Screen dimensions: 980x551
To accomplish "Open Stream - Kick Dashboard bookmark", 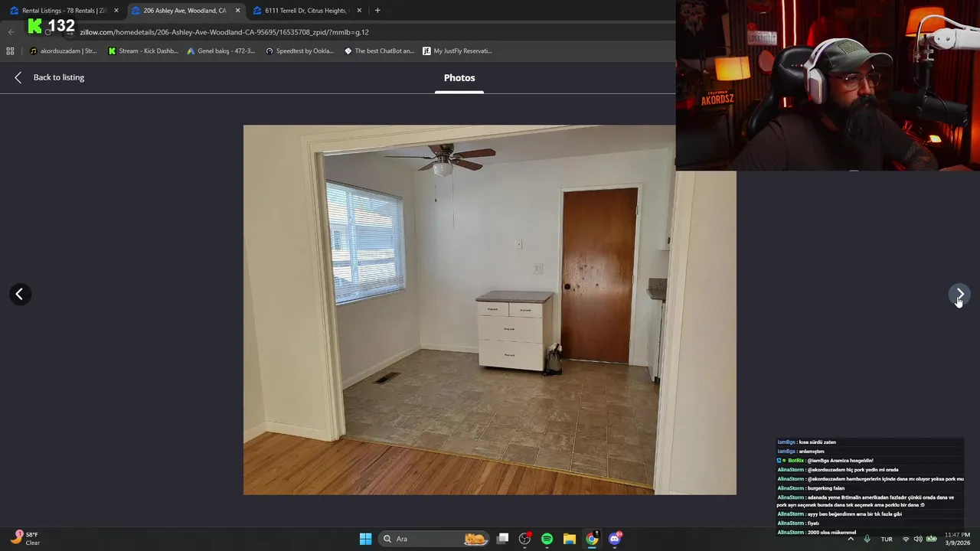I will (143, 51).
